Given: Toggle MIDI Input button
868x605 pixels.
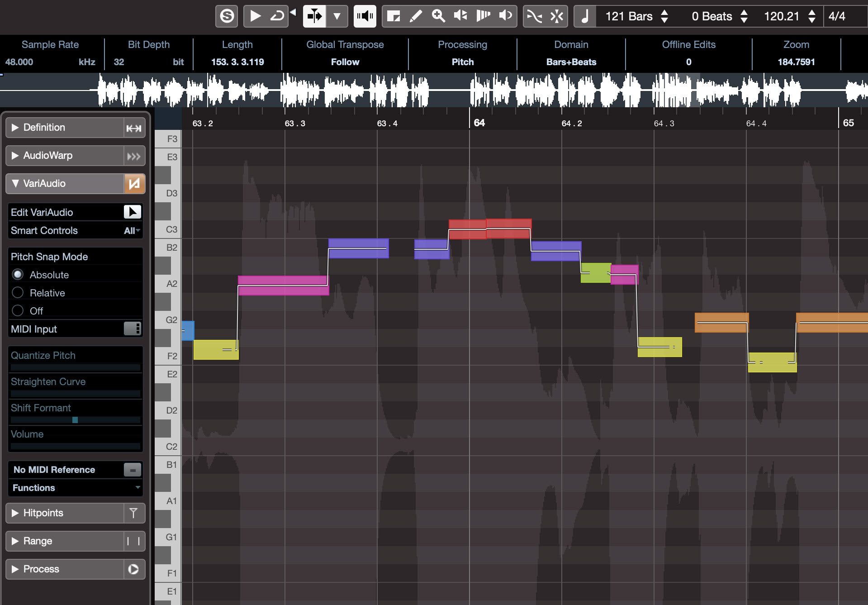Looking at the screenshot, I should [x=132, y=329].
